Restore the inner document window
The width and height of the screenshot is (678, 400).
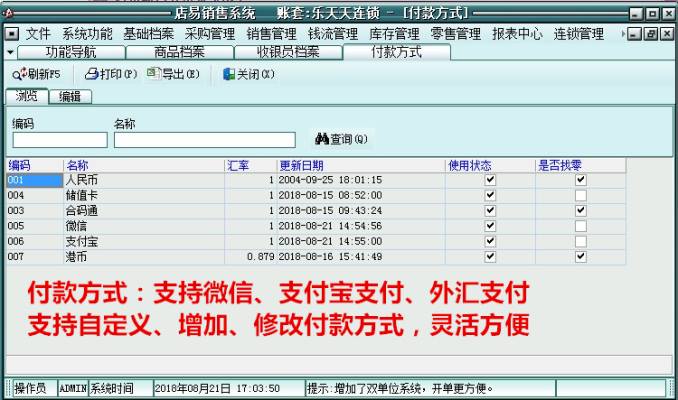pos(651,34)
